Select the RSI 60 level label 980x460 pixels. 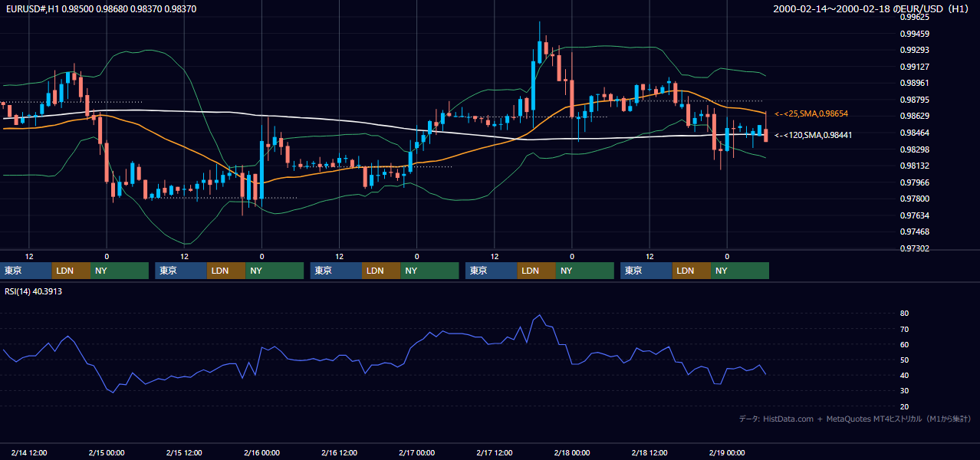tap(905, 344)
